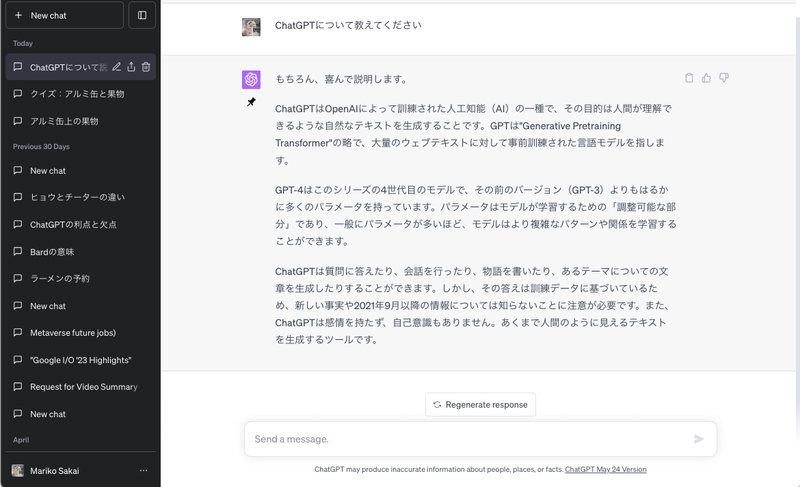
Task: Click the Mariko Sakai account name
Action: pyautogui.click(x=55, y=471)
